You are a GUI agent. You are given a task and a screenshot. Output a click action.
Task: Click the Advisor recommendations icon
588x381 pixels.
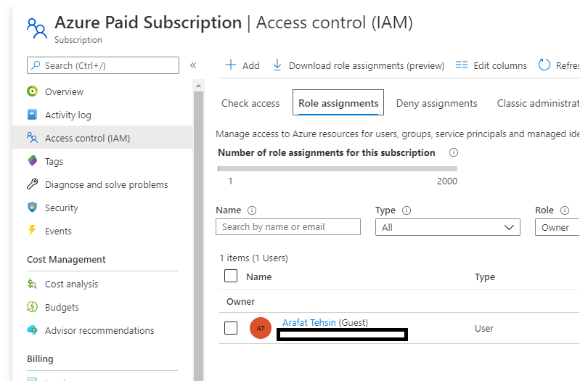(32, 330)
